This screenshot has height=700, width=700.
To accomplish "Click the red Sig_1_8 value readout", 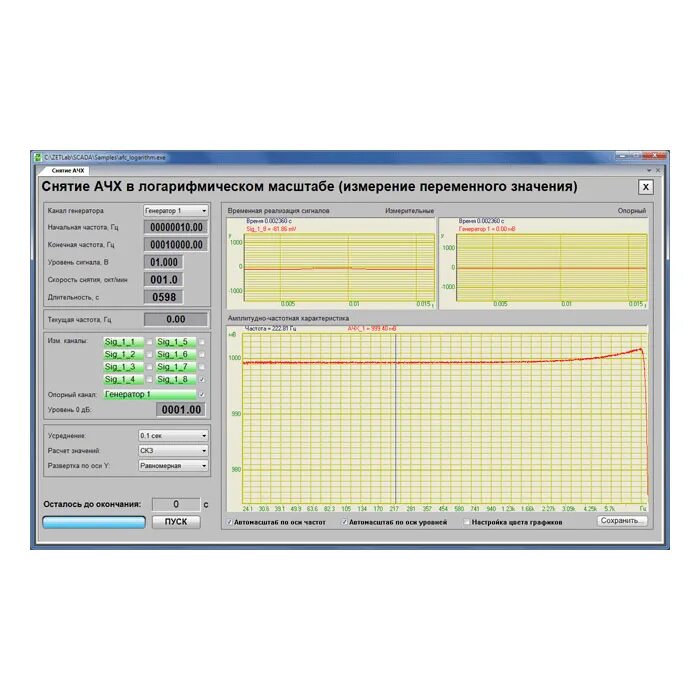I will tap(271, 229).
